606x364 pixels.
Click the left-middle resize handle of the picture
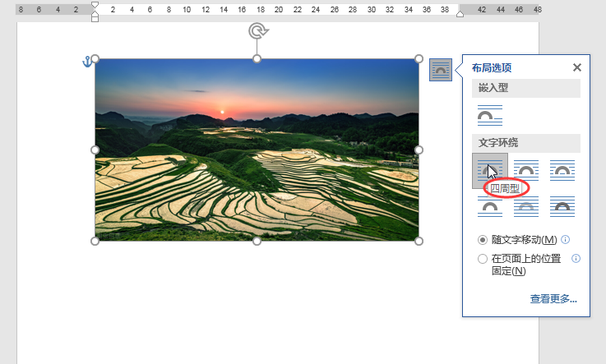pos(95,150)
